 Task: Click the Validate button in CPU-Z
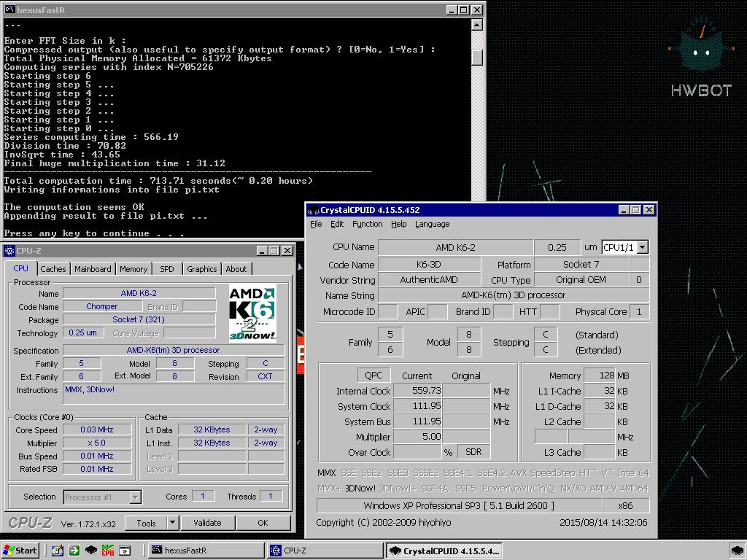coord(207,523)
